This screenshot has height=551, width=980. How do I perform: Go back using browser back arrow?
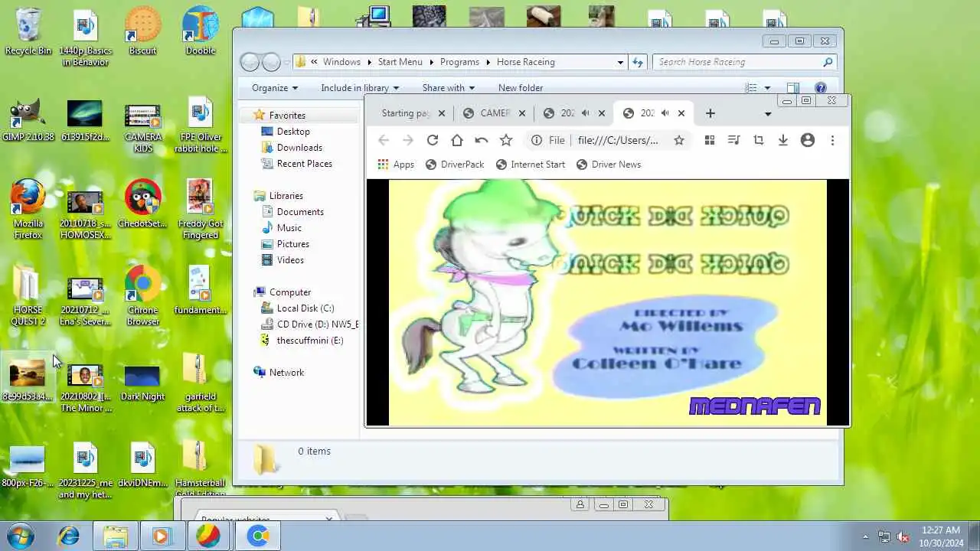tap(384, 140)
